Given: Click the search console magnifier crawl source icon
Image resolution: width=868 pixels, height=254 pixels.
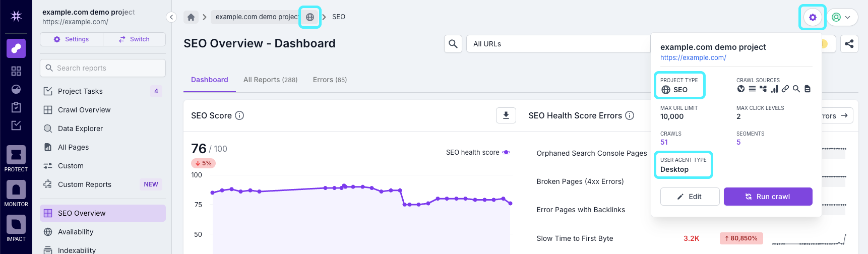Looking at the screenshot, I should point(796,89).
